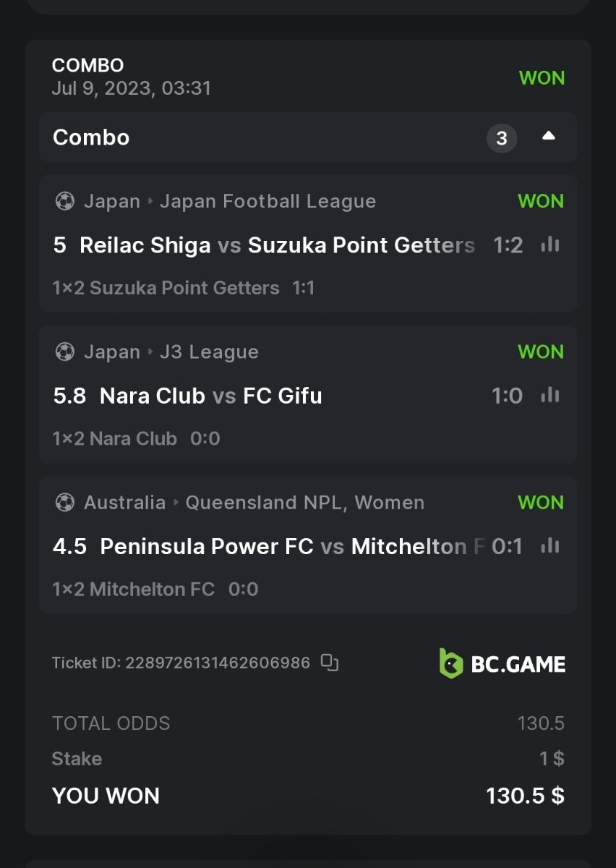616x868 pixels.
Task: Open Reilac Shiga vs Suzuka Point Getters match
Action: (264, 245)
